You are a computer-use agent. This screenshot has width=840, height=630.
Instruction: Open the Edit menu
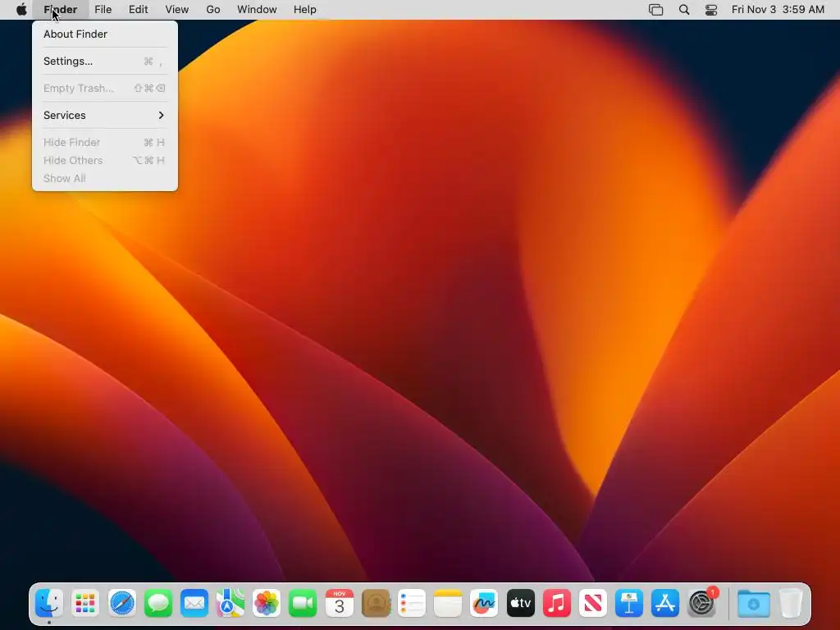pyautogui.click(x=138, y=10)
